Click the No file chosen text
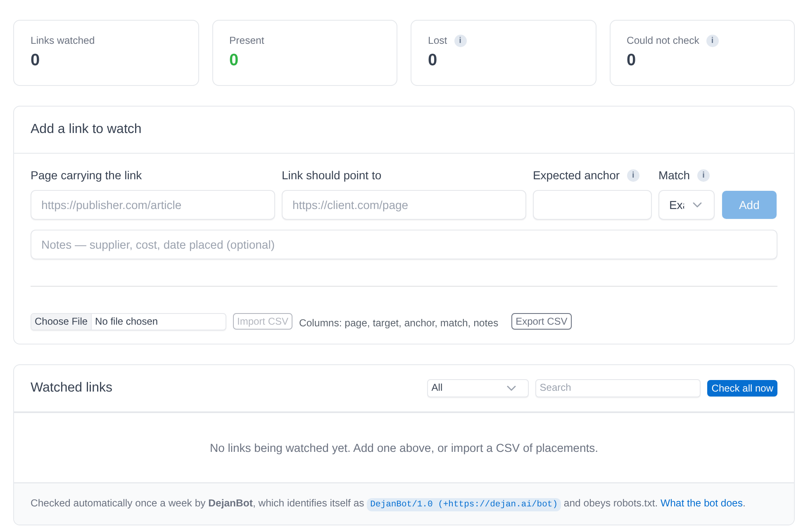Screen dimensions: 808x532 [126, 321]
